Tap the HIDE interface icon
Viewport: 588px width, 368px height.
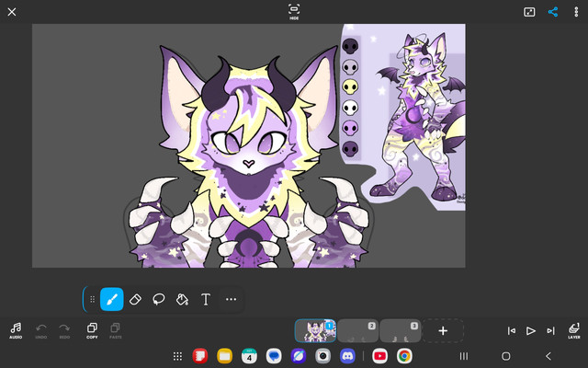pyautogui.click(x=294, y=12)
